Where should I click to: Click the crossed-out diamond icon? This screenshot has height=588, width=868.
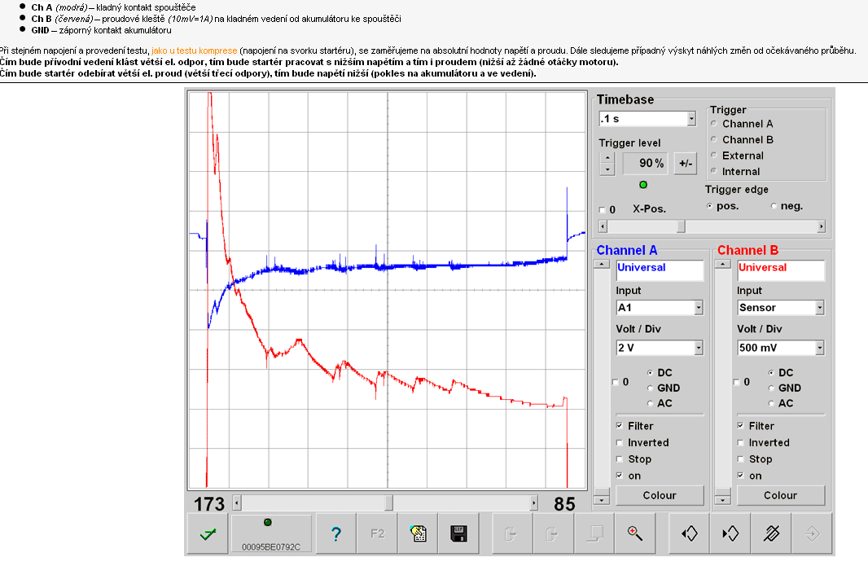click(x=771, y=533)
